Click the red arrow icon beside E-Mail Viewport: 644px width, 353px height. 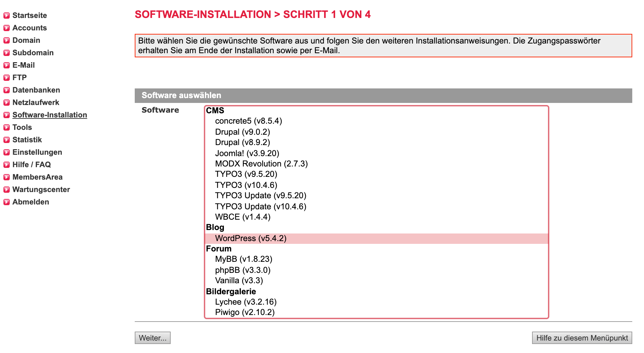click(x=7, y=65)
